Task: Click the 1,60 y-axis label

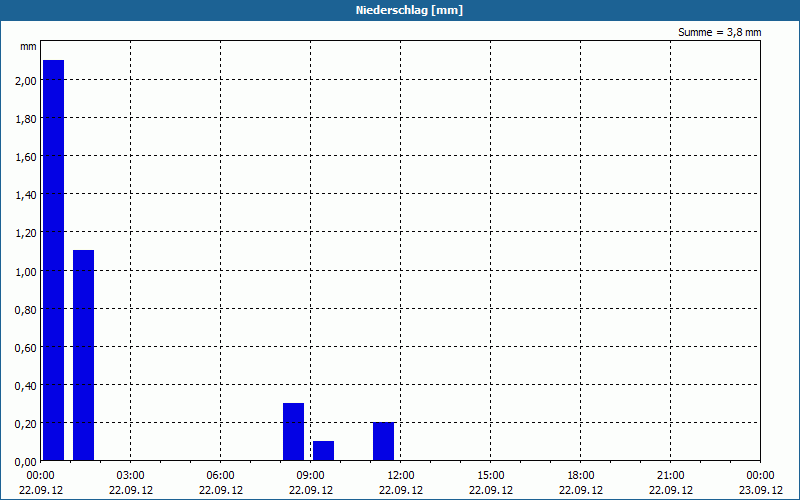Action: pos(26,157)
